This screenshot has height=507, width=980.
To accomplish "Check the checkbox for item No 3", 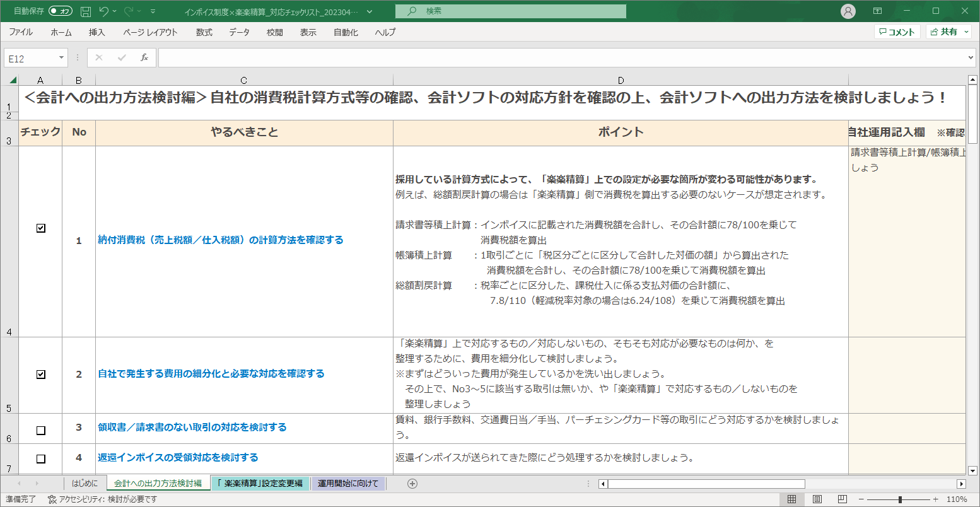I will [x=41, y=431].
